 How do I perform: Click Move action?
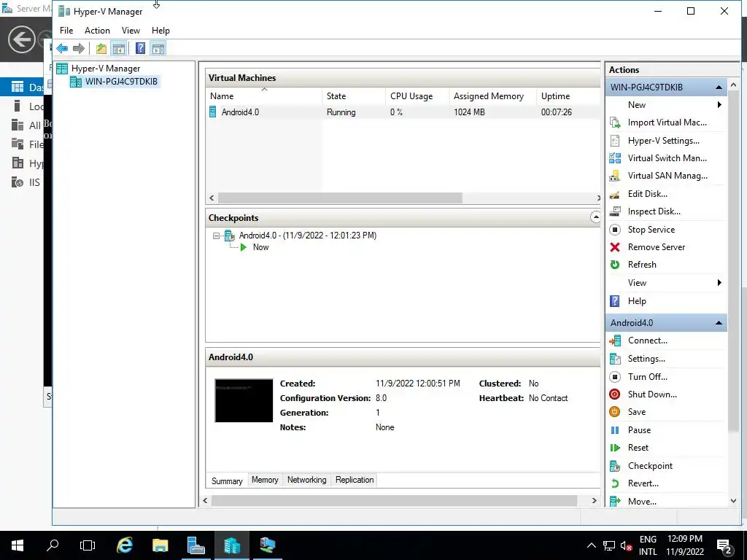pos(642,502)
